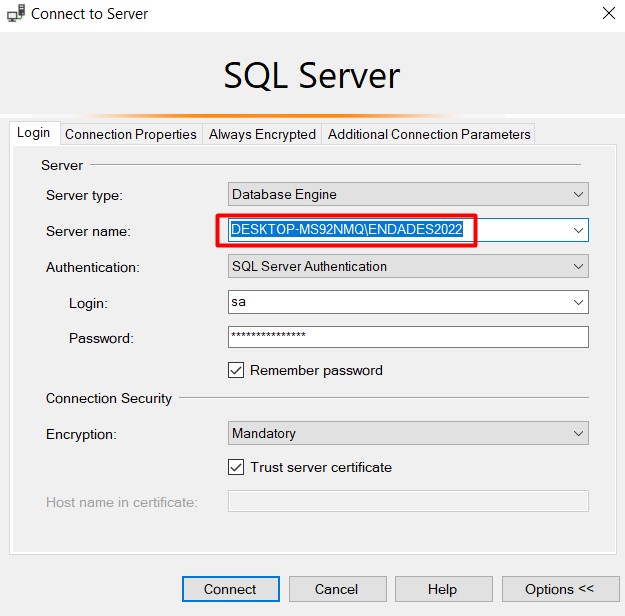Open the Additional Connection Parameters tab
625x616 pixels.
click(428, 134)
